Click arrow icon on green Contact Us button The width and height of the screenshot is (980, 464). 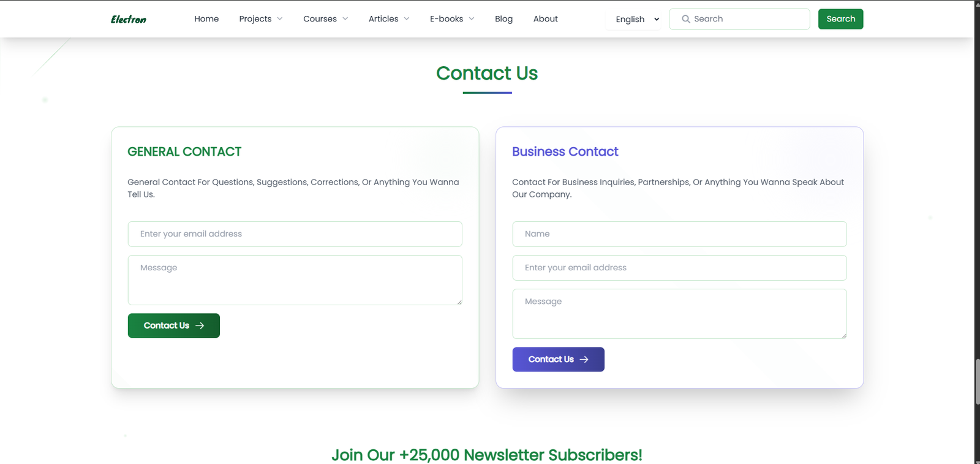point(200,325)
